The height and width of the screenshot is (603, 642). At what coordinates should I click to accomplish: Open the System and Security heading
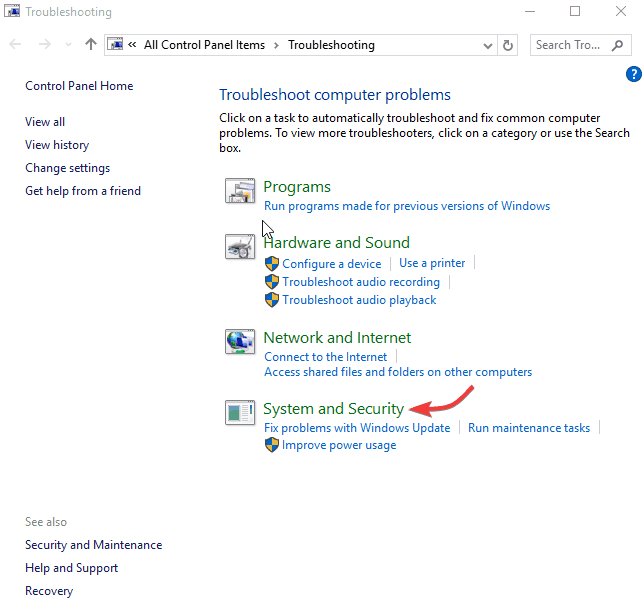(334, 409)
